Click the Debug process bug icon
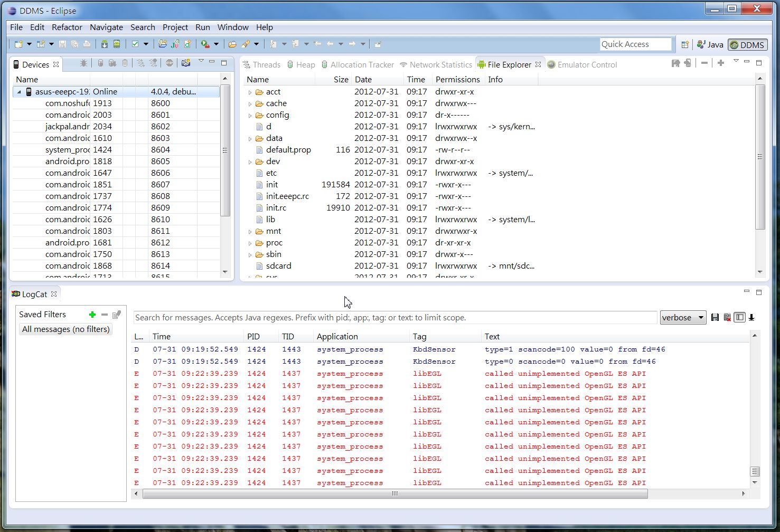Screen dimensions: 780x532 coord(83,63)
